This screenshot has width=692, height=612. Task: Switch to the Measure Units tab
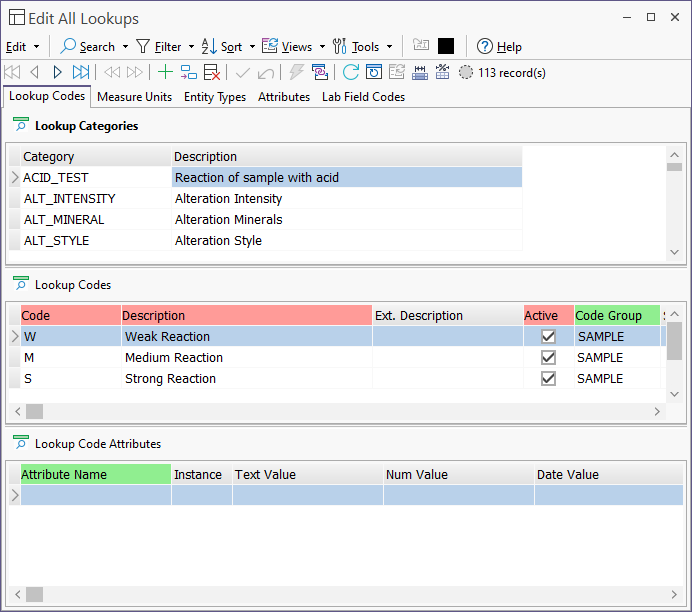(135, 97)
